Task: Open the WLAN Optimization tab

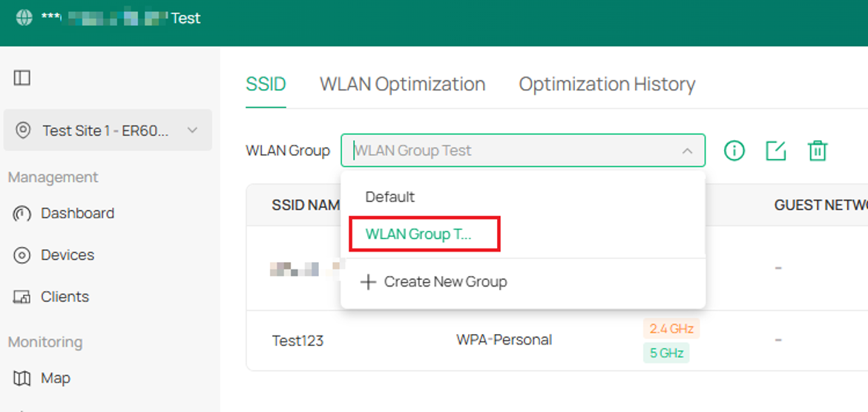Action: click(402, 84)
